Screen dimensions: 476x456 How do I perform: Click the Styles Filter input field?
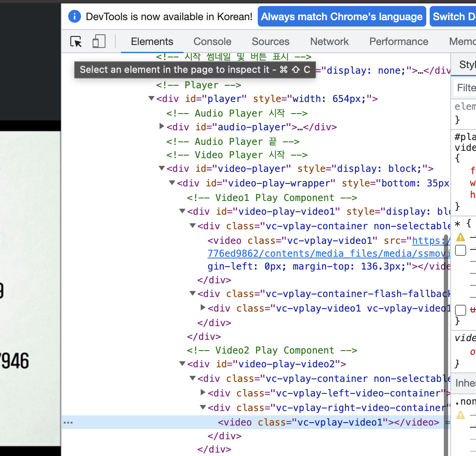pos(465,88)
